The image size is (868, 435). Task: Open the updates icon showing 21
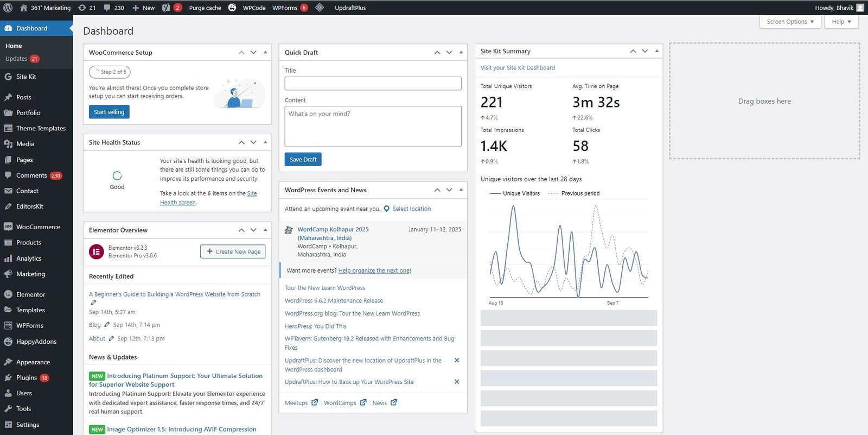click(87, 8)
